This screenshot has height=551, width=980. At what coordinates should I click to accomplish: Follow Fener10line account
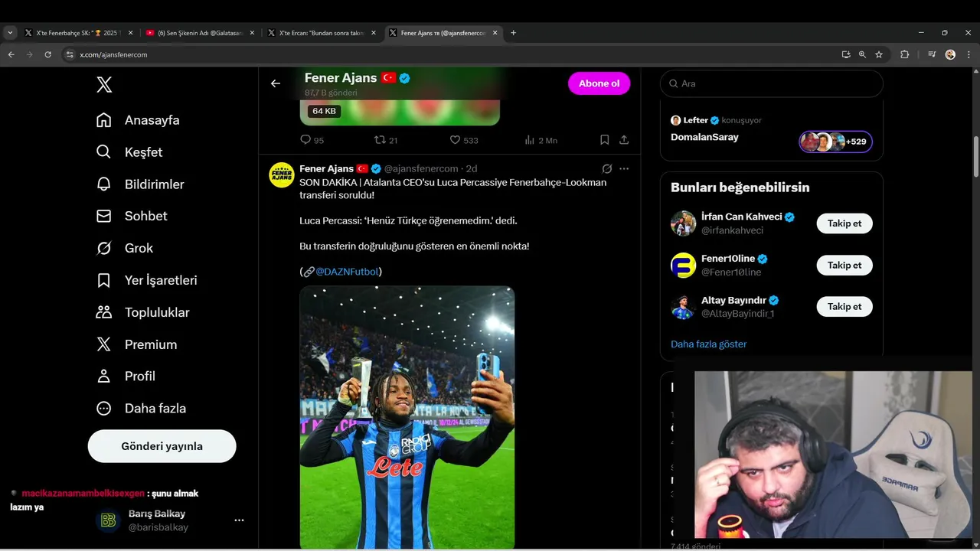point(844,265)
